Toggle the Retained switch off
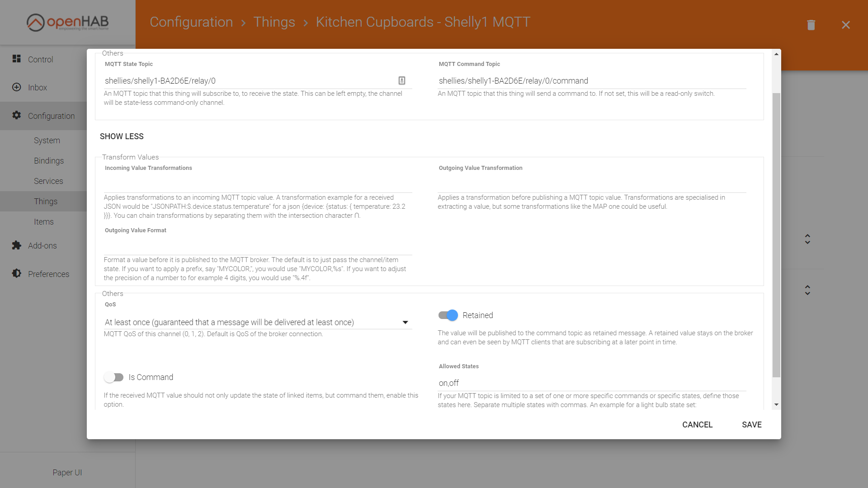868x488 pixels. (x=448, y=315)
